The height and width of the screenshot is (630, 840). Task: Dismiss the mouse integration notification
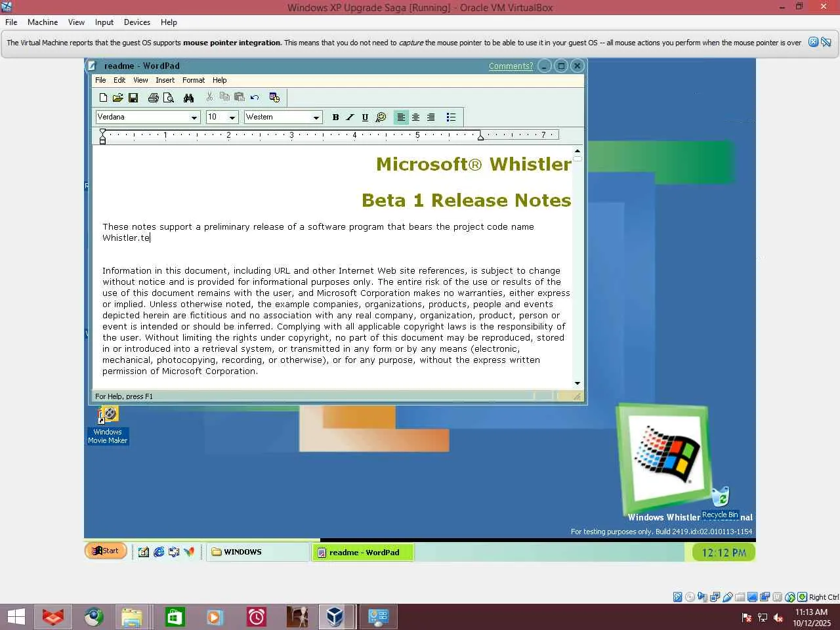point(813,43)
